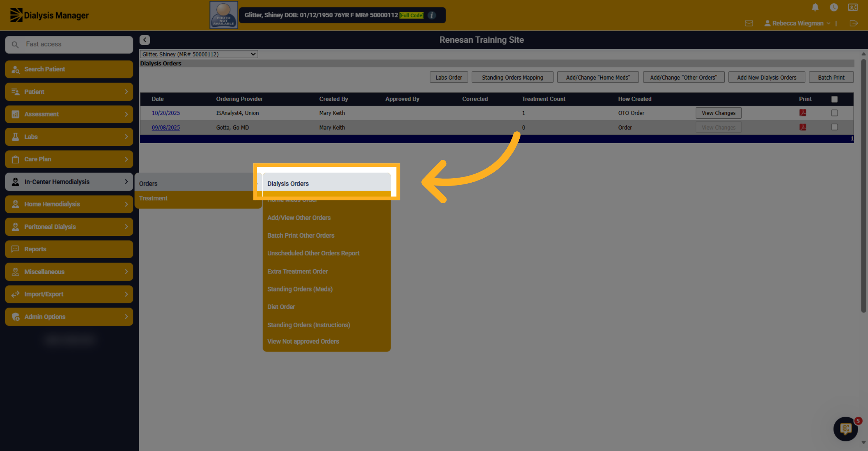Click Add/Change "Other Orders" button
868x451 pixels.
point(684,77)
